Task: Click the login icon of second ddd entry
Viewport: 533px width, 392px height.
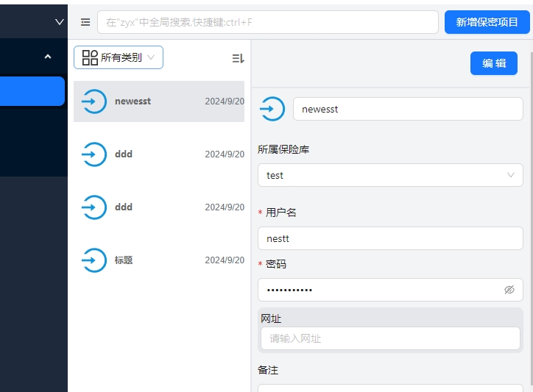Action: (x=93, y=207)
